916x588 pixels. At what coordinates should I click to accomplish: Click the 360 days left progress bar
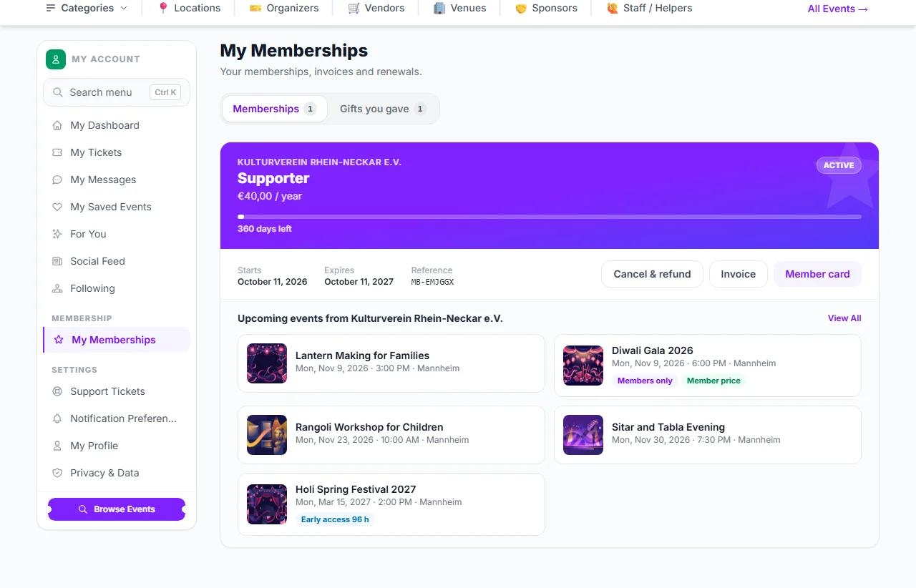tap(550, 217)
